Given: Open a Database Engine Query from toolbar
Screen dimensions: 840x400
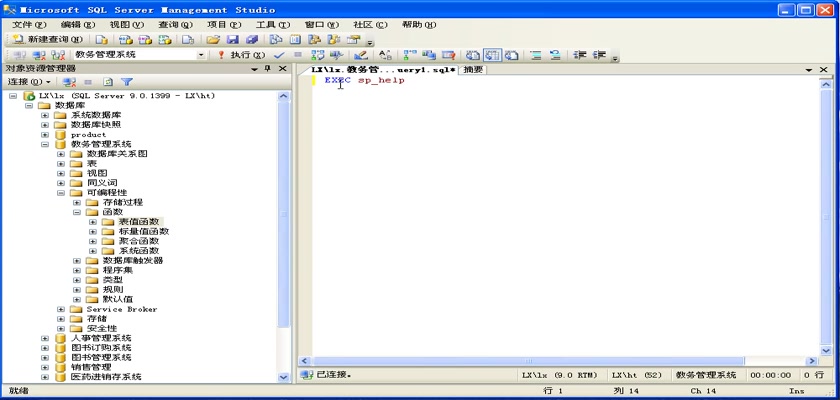Looking at the screenshot, I should [x=102, y=39].
